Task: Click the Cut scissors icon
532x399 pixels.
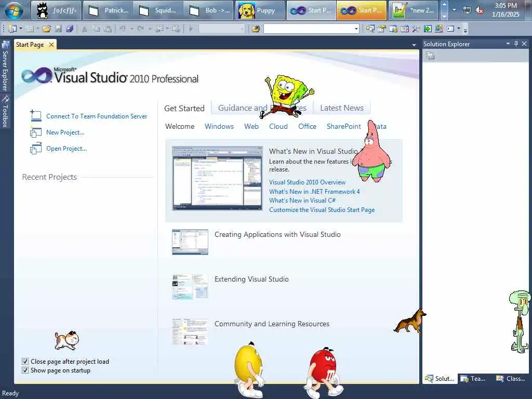Action: pyautogui.click(x=85, y=29)
